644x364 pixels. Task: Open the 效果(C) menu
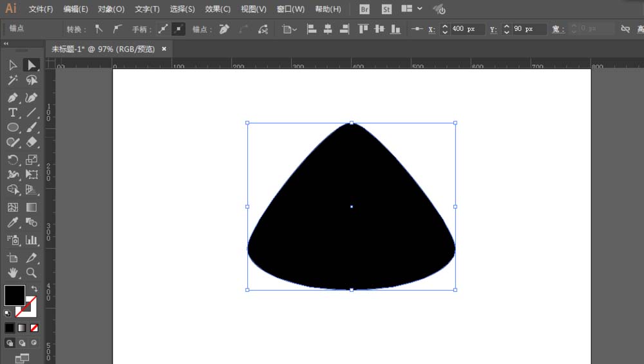tap(217, 9)
